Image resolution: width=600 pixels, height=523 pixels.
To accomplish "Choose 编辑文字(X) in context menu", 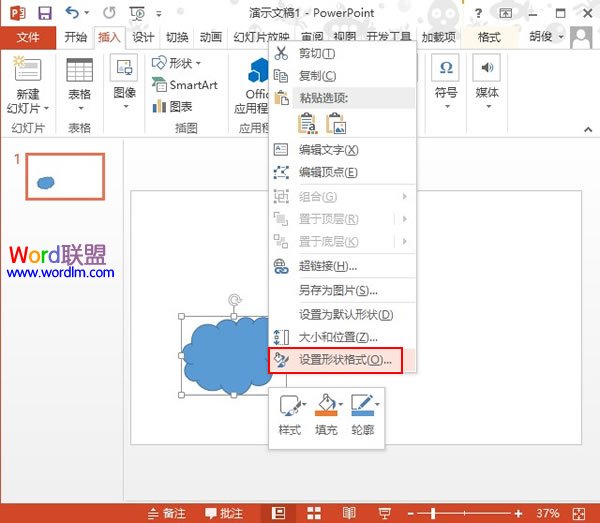I will tap(342, 150).
